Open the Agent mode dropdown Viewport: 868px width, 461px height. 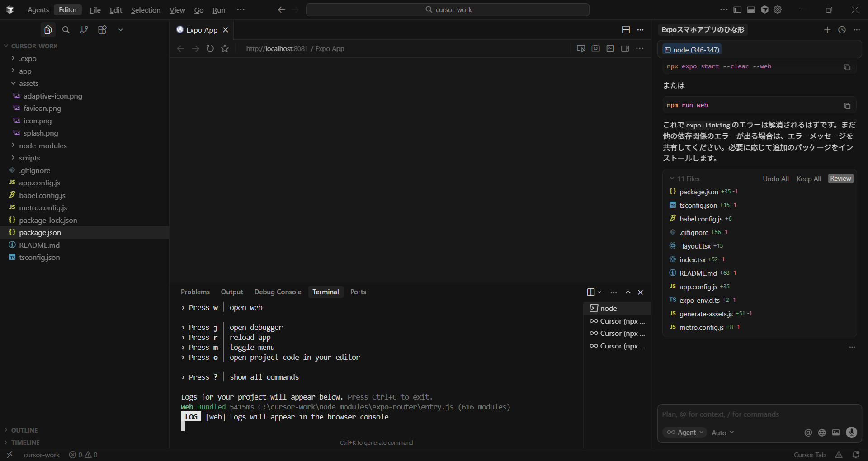685,433
